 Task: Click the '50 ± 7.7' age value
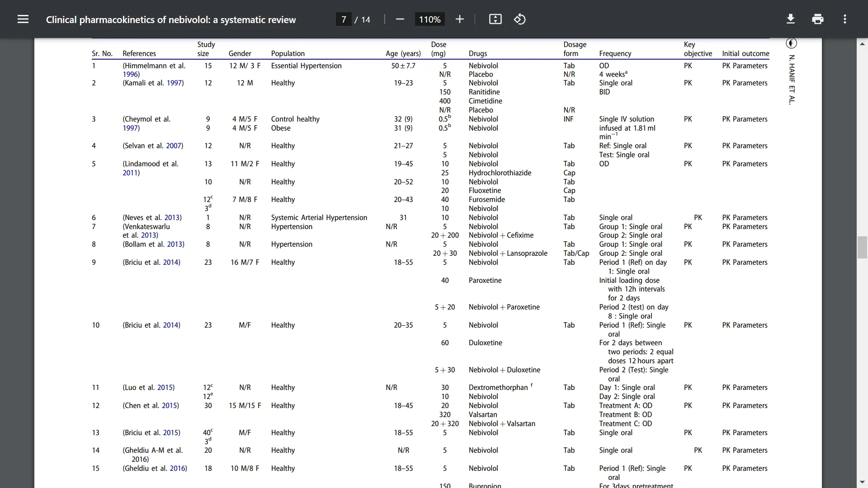(403, 66)
